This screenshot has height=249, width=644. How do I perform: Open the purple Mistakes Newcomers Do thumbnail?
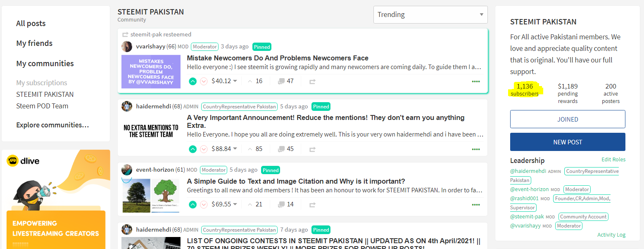coord(151,72)
